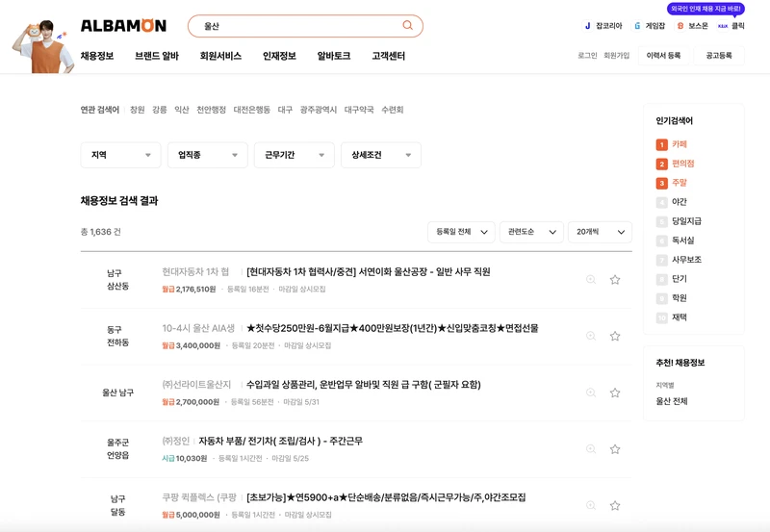
Task: Expand the 업직종 filter dropdown
Action: (207, 155)
